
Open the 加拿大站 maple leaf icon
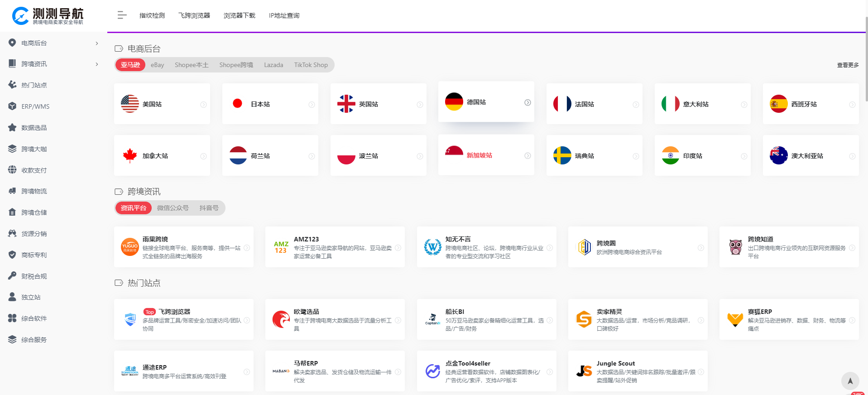tap(130, 155)
